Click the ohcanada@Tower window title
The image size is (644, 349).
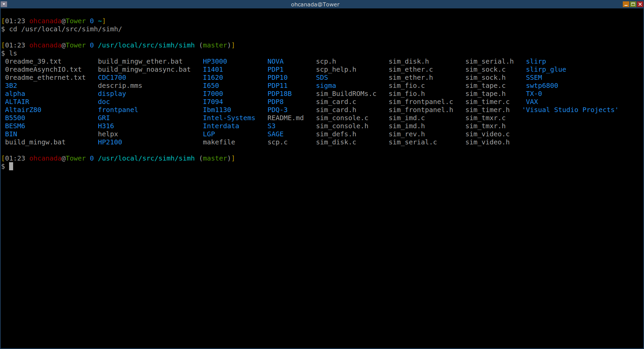click(x=315, y=4)
